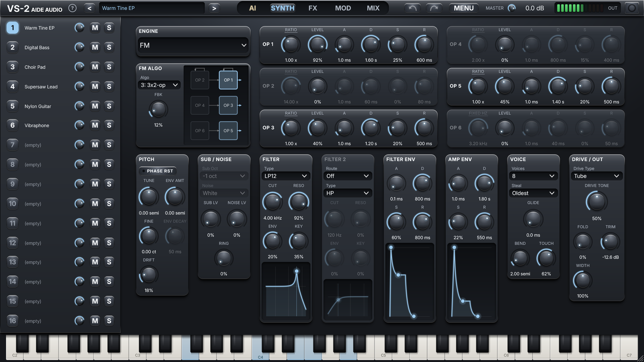Switch to the SYNTH tab

pyautogui.click(x=283, y=8)
